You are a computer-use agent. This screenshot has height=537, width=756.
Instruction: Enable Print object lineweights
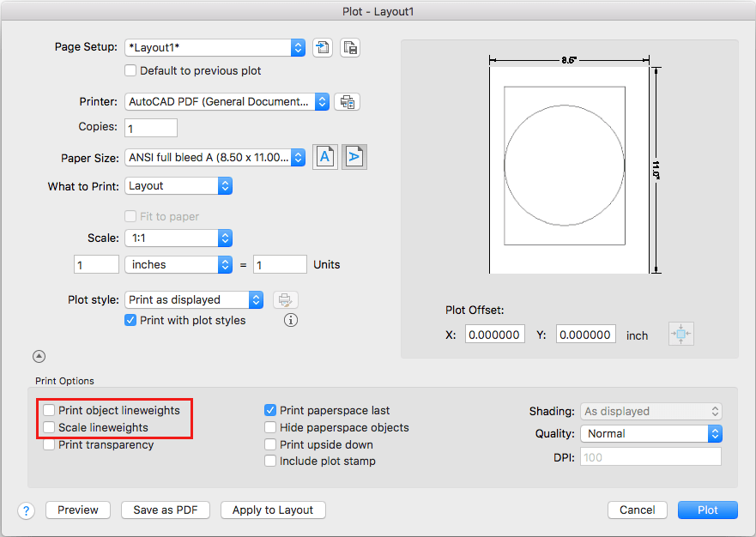pyautogui.click(x=49, y=410)
